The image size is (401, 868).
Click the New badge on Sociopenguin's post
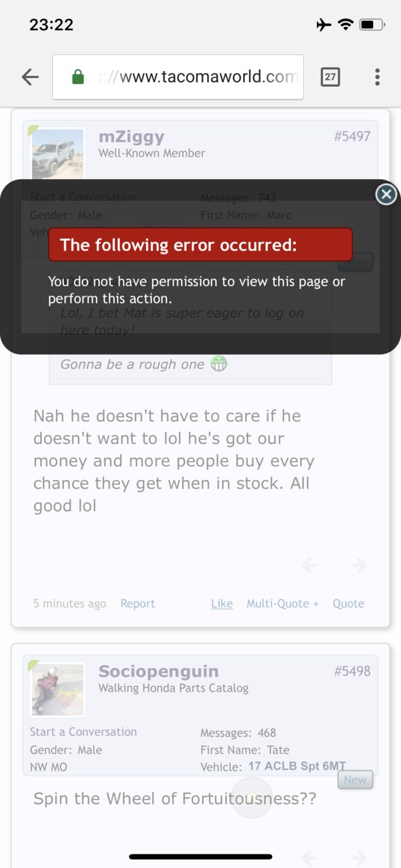[355, 780]
